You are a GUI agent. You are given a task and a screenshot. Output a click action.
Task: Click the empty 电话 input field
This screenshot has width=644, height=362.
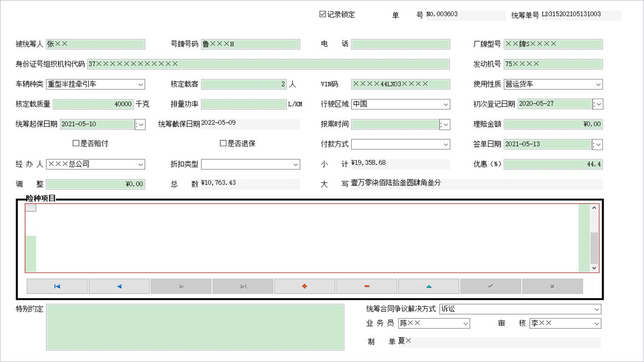click(x=400, y=44)
